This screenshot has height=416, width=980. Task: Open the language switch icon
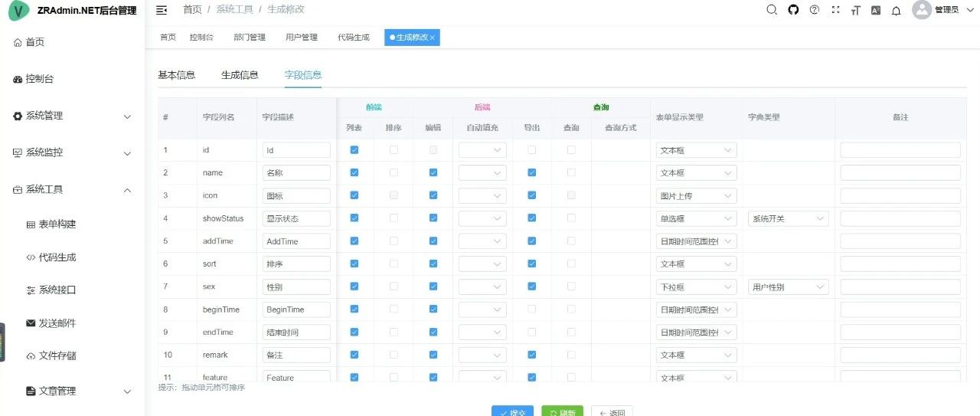pyautogui.click(x=876, y=10)
